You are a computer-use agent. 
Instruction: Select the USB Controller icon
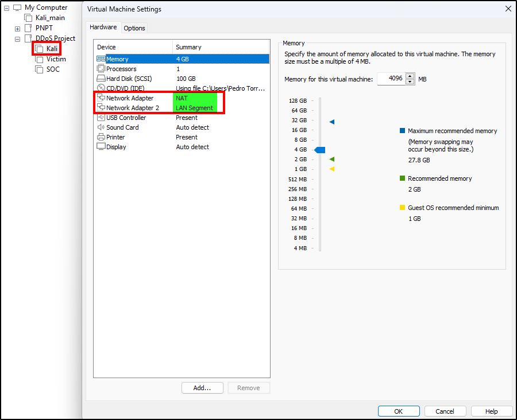[x=101, y=118]
